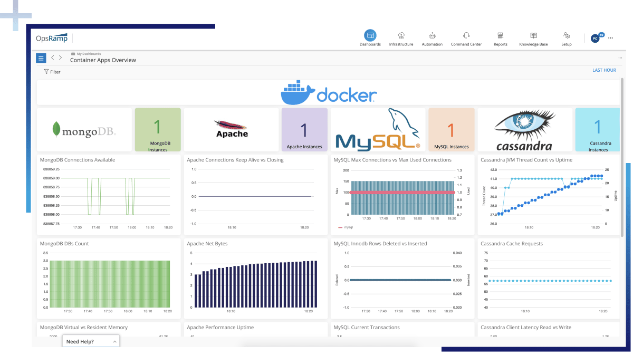Select MySQL Max Connections vs Max Used title

pyautogui.click(x=392, y=160)
